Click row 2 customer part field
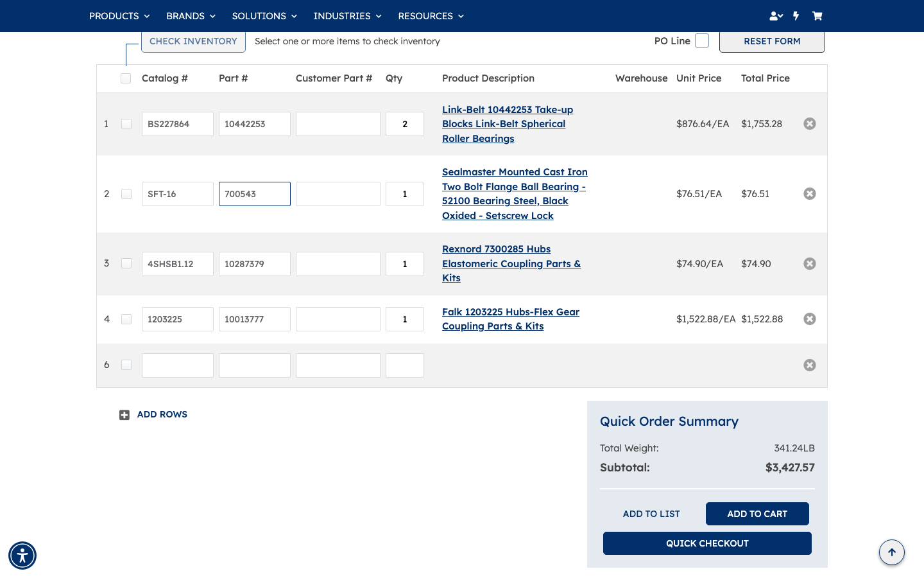Viewport: 924px width, 578px height. 338,194
